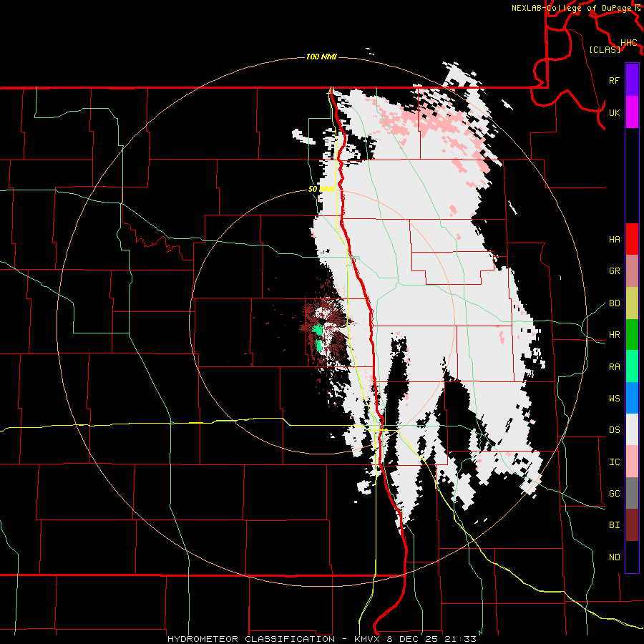Click the 'RF' legend label
The width and height of the screenshot is (644, 644).
pyautogui.click(x=614, y=80)
